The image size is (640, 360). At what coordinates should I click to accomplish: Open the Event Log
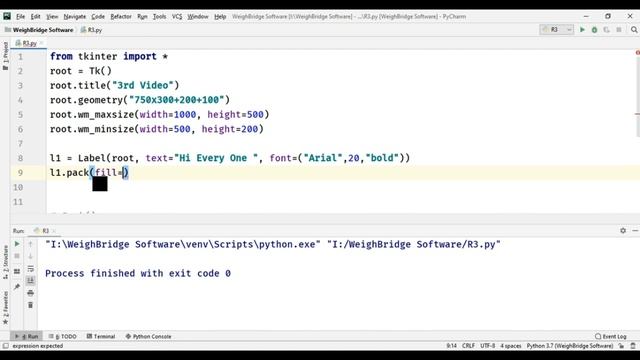point(611,336)
